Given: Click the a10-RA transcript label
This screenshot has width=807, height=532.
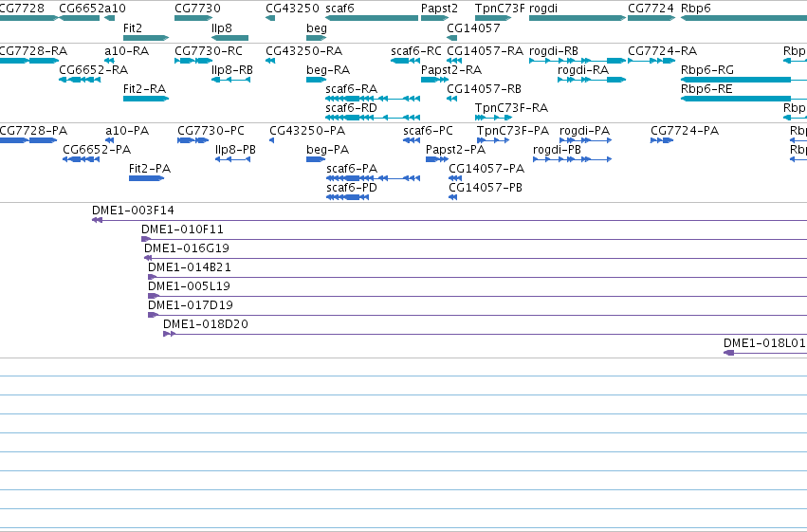Looking at the screenshot, I should coord(127,51).
